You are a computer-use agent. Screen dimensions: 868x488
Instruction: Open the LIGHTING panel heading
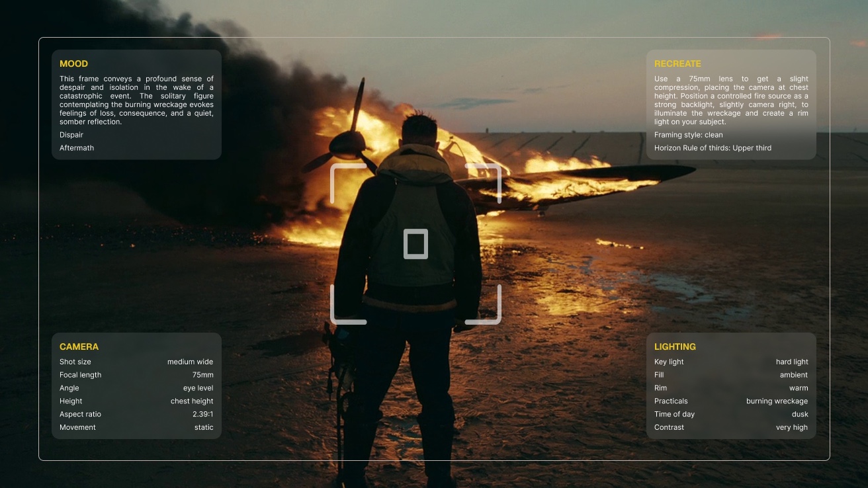675,346
